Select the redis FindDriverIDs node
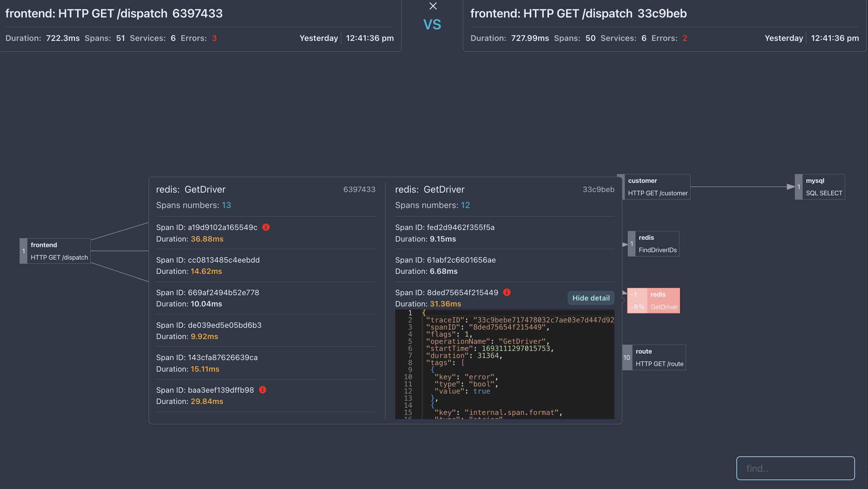This screenshot has height=489, width=868. [x=653, y=244]
